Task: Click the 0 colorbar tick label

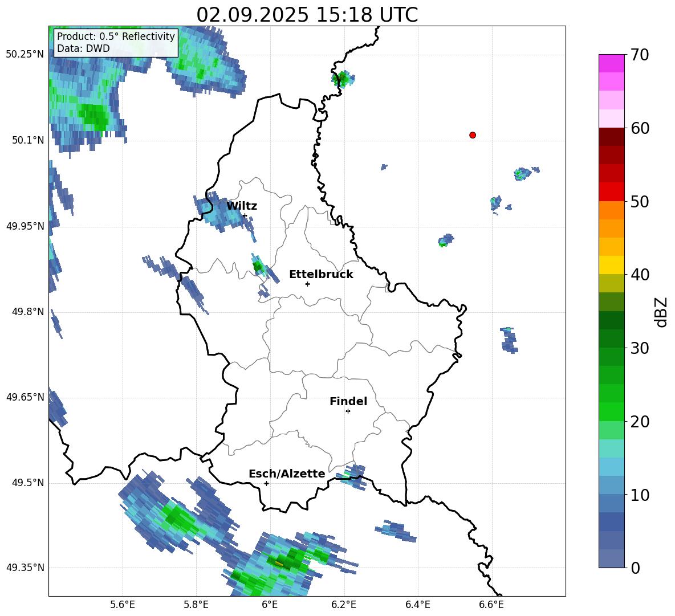Action: pyautogui.click(x=636, y=568)
